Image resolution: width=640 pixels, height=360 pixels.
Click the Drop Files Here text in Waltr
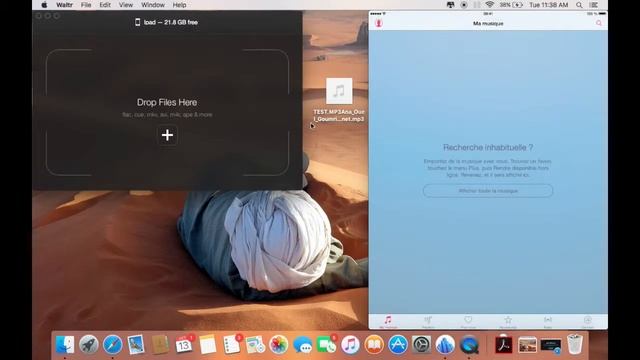coord(167,102)
